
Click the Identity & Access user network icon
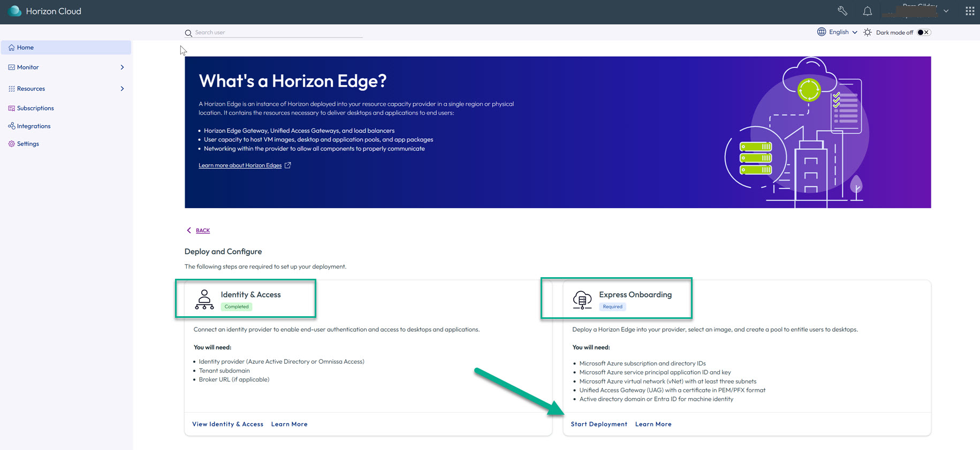204,300
